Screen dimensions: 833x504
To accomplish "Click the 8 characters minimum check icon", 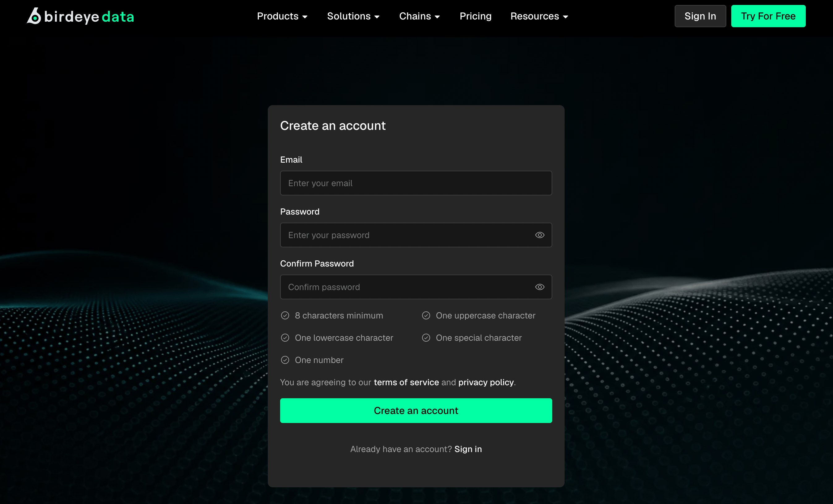I will click(285, 315).
